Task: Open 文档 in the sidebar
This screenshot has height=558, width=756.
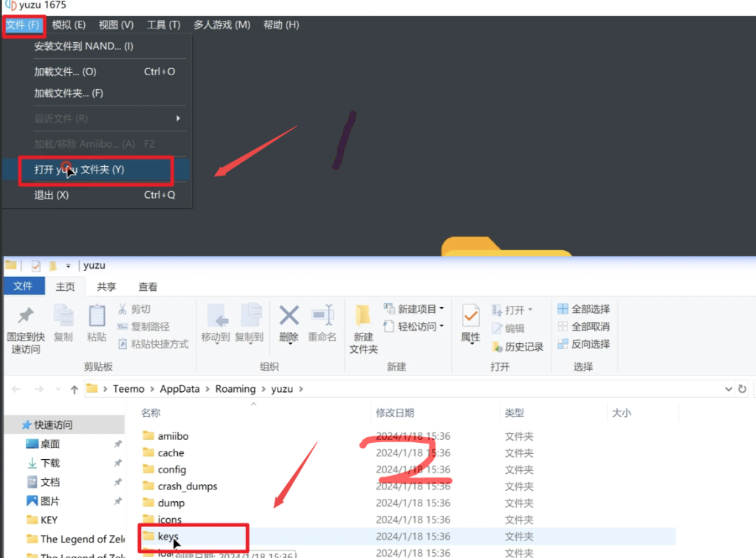Action: pos(50,482)
